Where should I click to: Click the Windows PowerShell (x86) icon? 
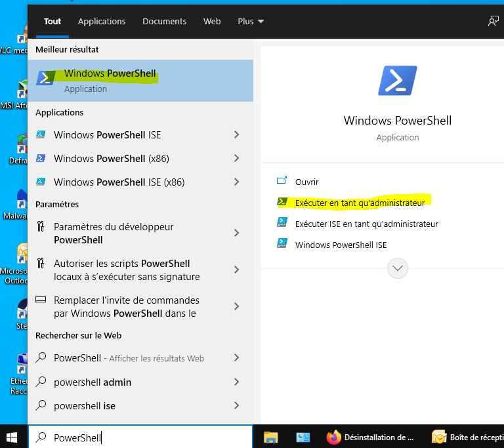point(41,158)
